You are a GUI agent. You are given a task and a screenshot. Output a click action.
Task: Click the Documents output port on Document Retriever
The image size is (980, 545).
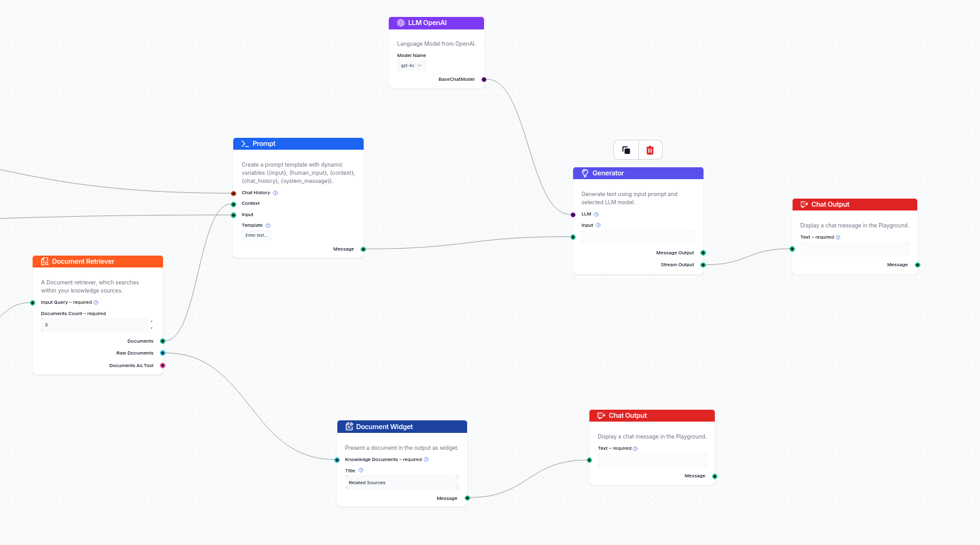click(x=162, y=341)
